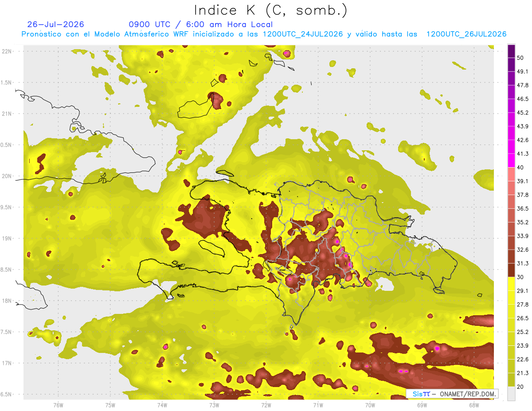
Task: Click the yellow scale segment between 29.1 and 30
Action: pyautogui.click(x=512, y=284)
